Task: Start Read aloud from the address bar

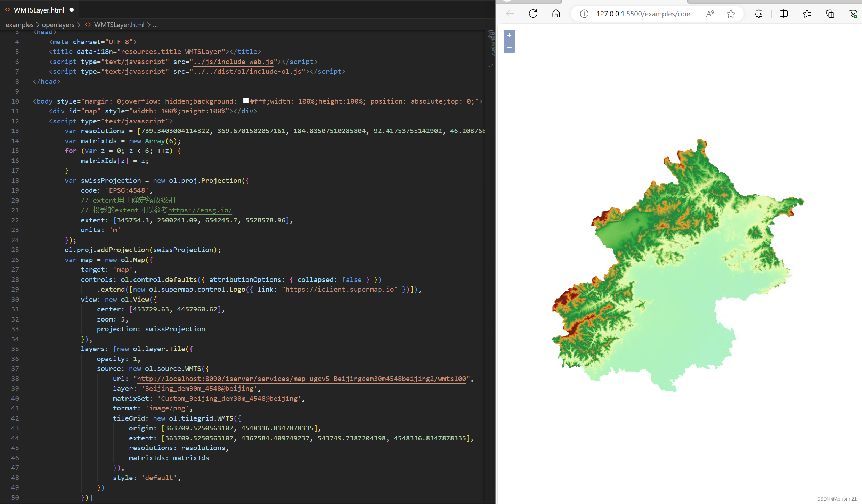Action: (x=710, y=14)
